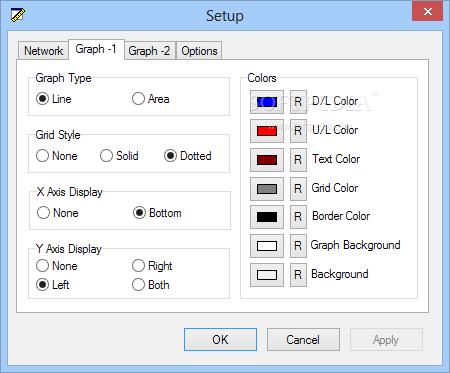
Task: Open the Options tab
Action: [x=199, y=51]
